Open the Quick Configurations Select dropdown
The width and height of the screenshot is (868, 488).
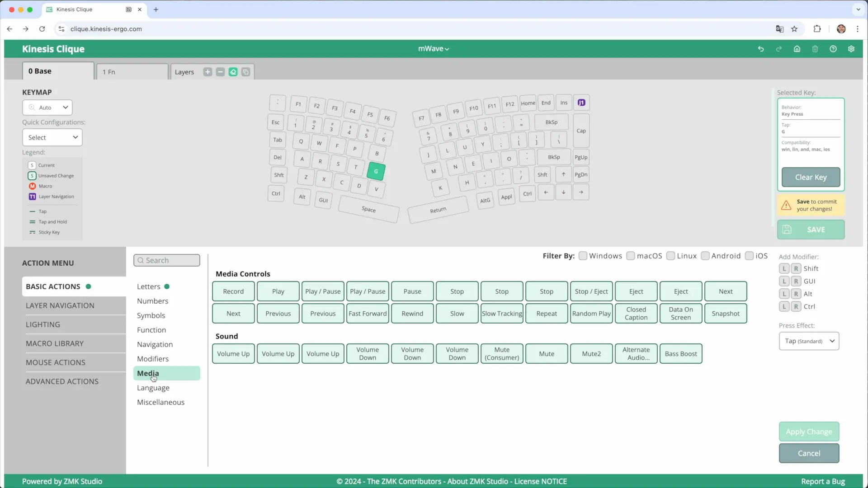[x=52, y=137]
